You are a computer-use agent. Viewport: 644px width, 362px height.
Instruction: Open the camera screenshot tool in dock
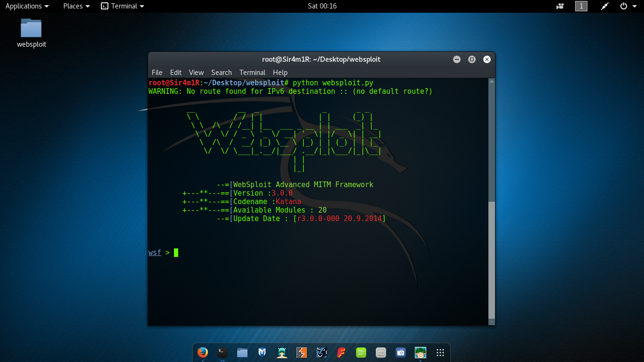click(x=401, y=353)
